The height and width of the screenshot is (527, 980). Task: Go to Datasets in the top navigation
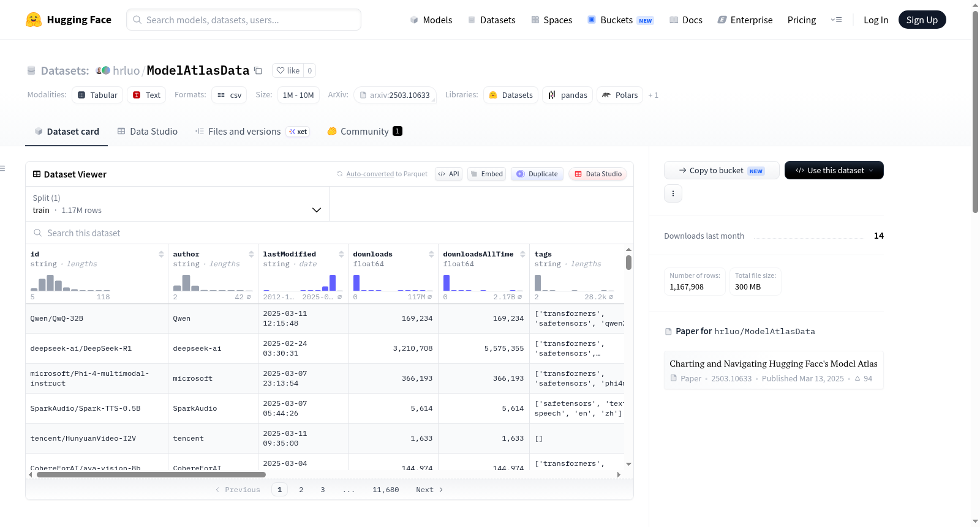pos(491,20)
